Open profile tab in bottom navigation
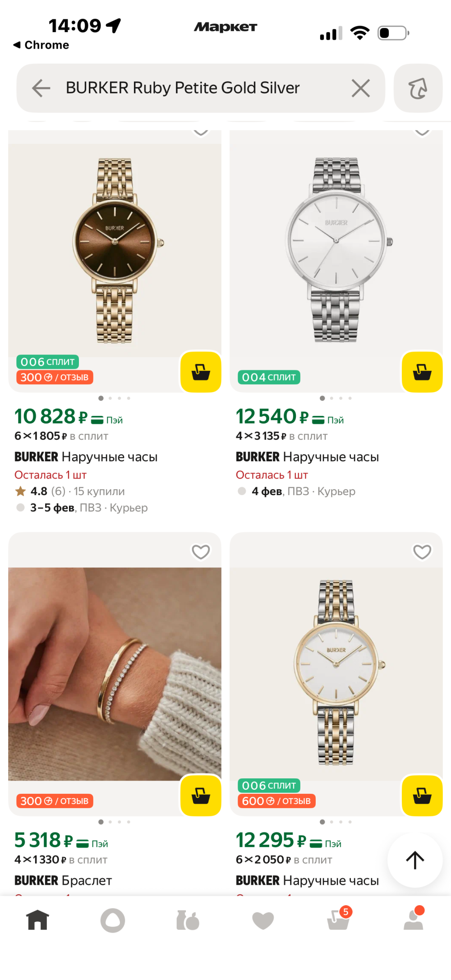Screen dimensions: 451x980 (x=413, y=920)
